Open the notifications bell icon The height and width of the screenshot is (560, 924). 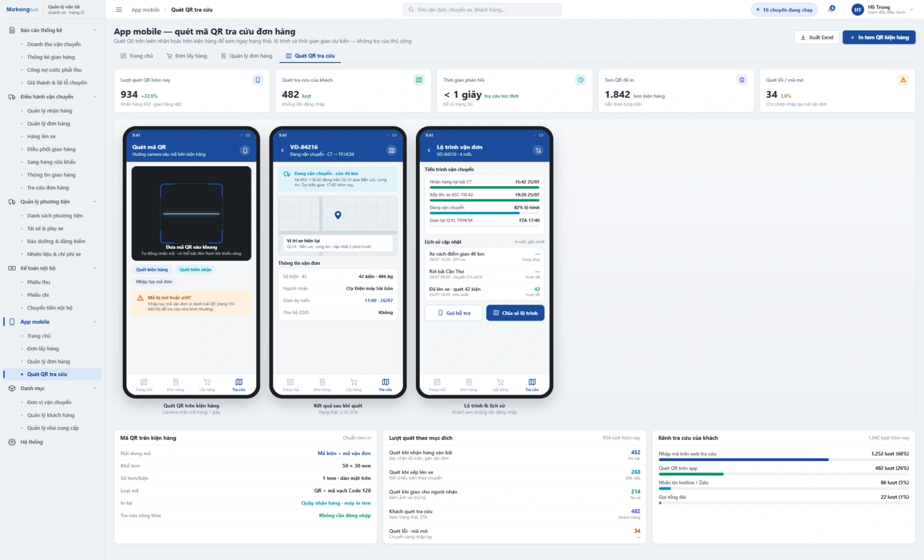coord(832,9)
